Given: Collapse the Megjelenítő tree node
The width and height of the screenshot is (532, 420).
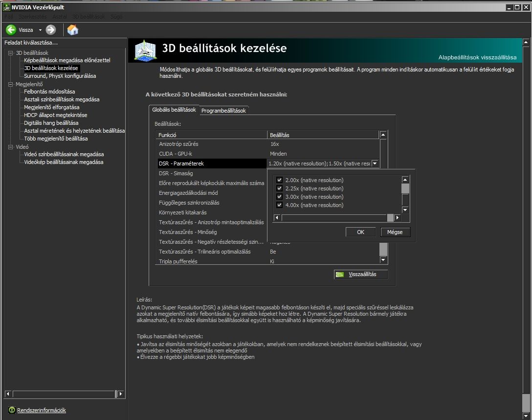Looking at the screenshot, I should click(x=11, y=84).
